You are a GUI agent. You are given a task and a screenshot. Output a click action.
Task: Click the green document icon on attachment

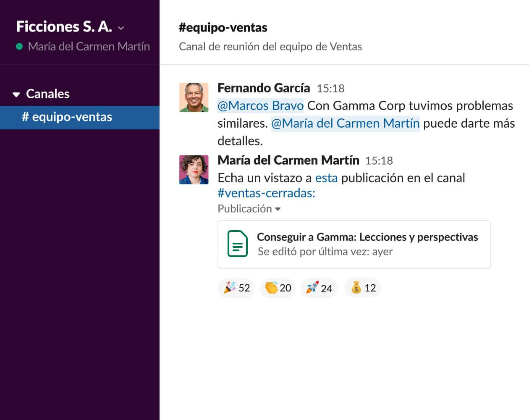click(237, 244)
